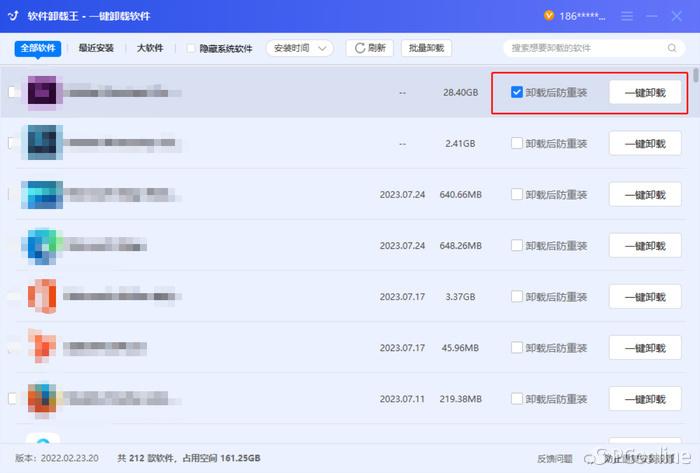Open the hamburger menu in title bar

[627, 16]
